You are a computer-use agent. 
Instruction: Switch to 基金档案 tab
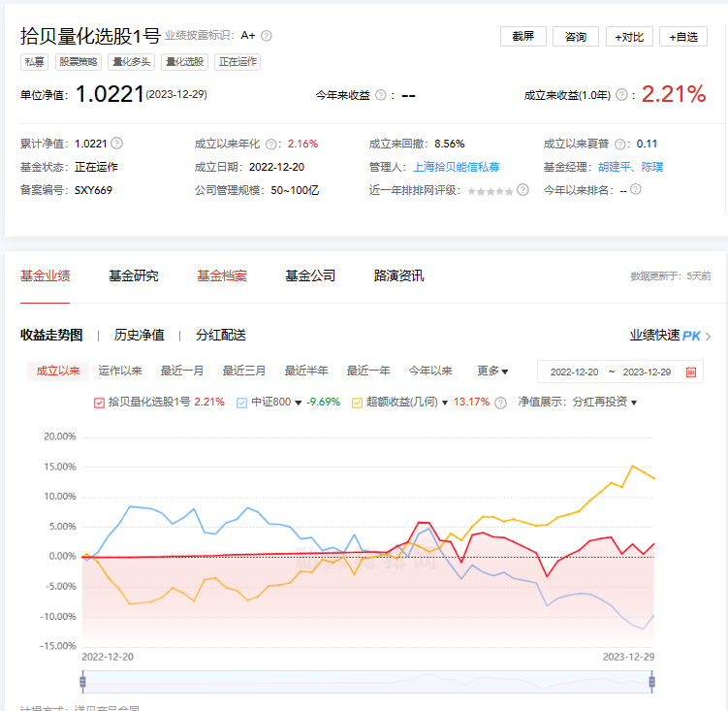[222, 275]
